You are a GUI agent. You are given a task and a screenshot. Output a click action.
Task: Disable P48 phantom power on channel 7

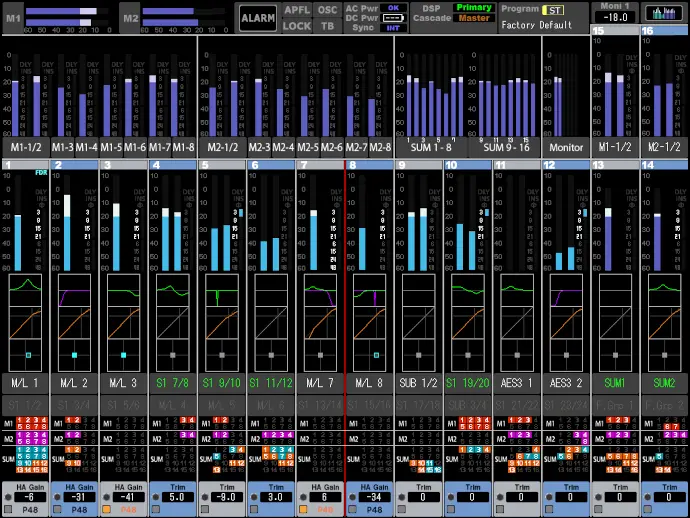[303, 510]
